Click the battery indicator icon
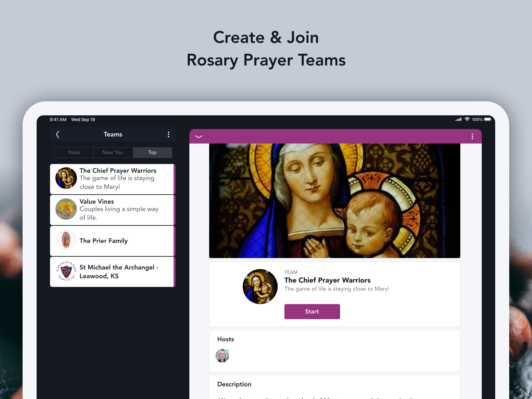This screenshot has width=532, height=399. (488, 119)
